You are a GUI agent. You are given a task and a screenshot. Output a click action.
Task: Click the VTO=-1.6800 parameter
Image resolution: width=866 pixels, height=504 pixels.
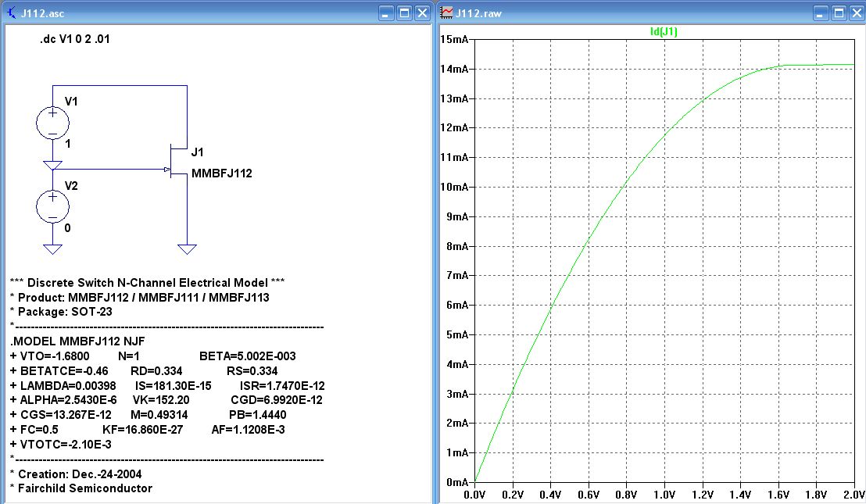click(x=55, y=356)
